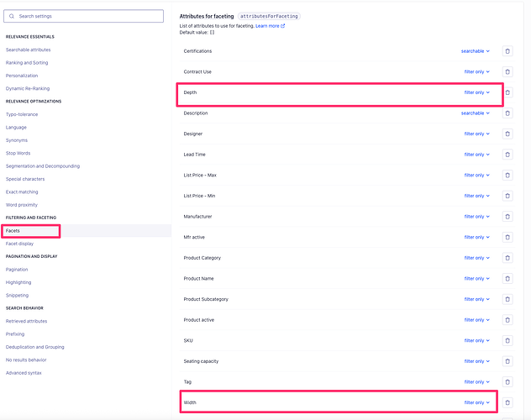Delete the Certifications attribute with trash icon
531x420 pixels.
pyautogui.click(x=507, y=51)
